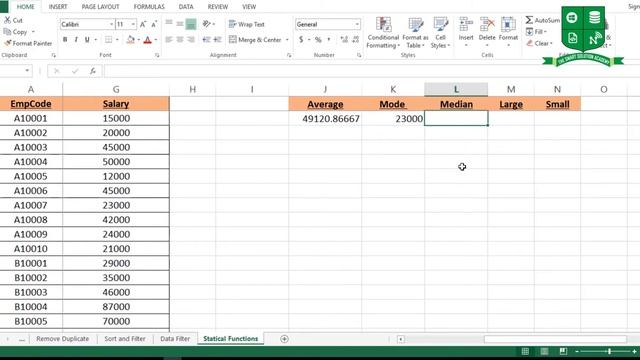Image resolution: width=640 pixels, height=360 pixels.
Task: Switch to Page Layout view in status bar
Action: coord(544,351)
